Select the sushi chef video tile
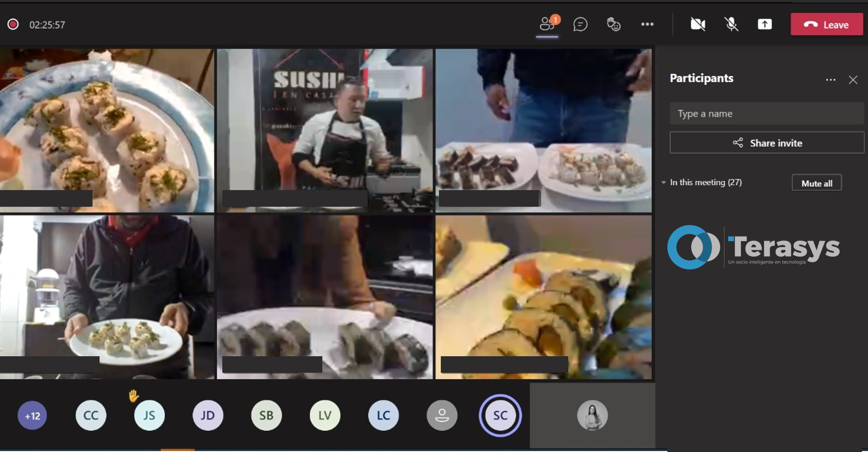Viewport: 868px width, 452px height. coord(325,130)
